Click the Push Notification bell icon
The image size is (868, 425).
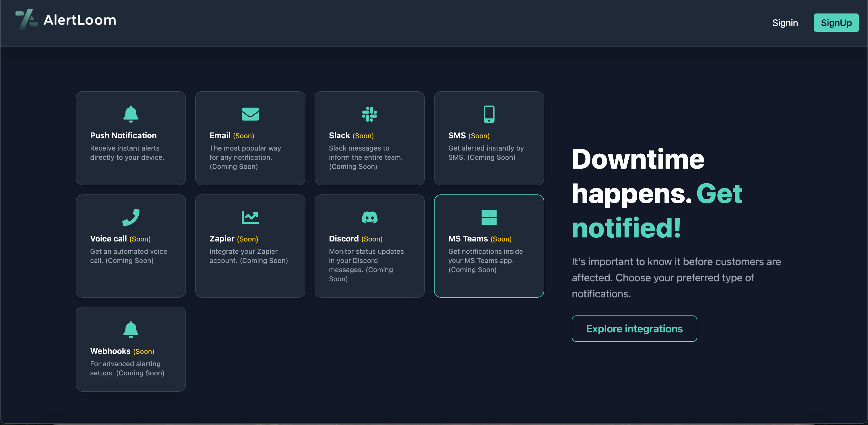coord(131,114)
